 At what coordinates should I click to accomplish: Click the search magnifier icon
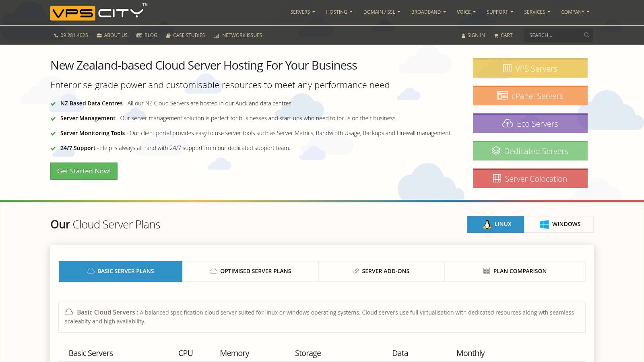point(586,35)
